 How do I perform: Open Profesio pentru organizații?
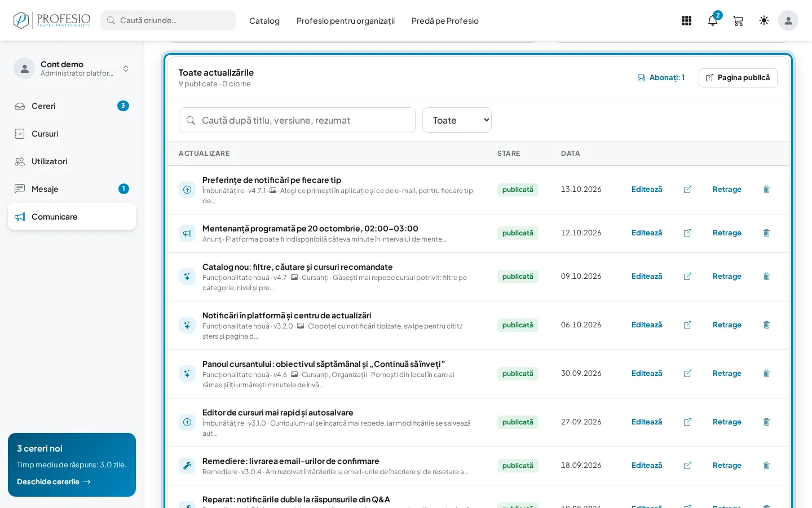(x=346, y=21)
